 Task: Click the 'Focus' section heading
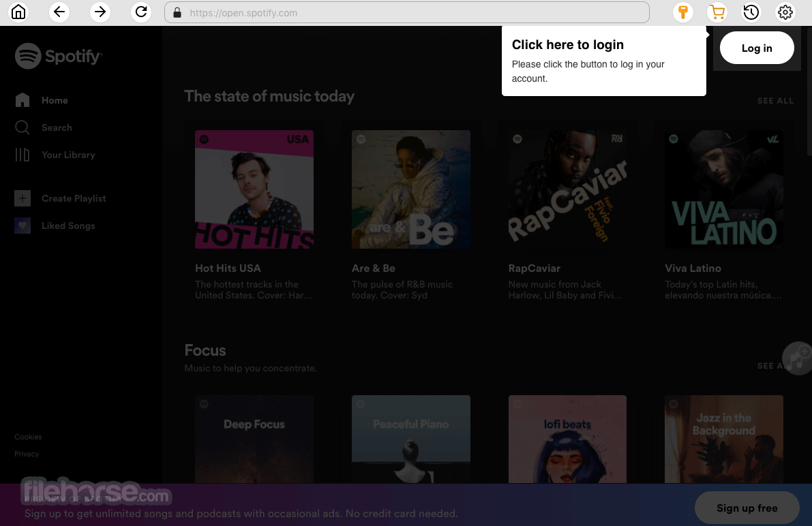pos(205,350)
